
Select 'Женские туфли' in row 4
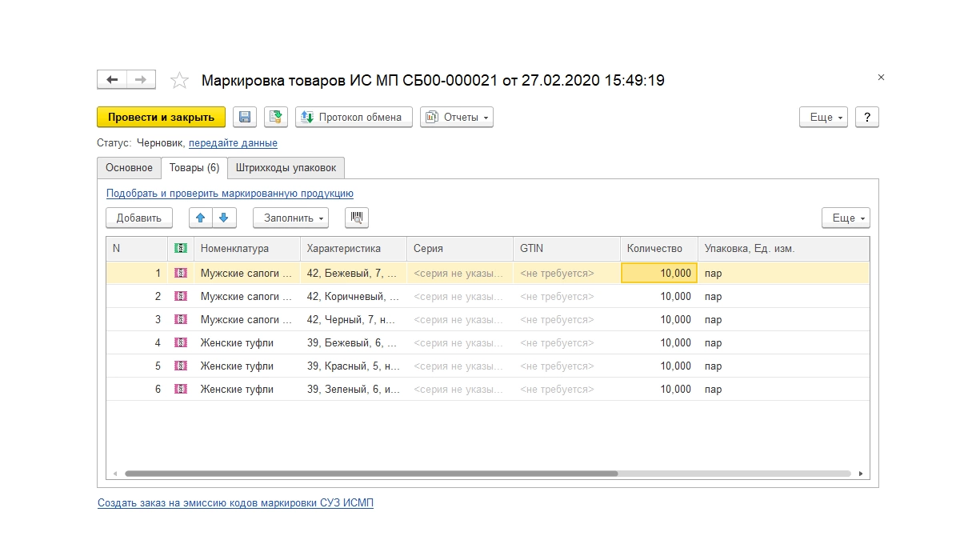(247, 342)
